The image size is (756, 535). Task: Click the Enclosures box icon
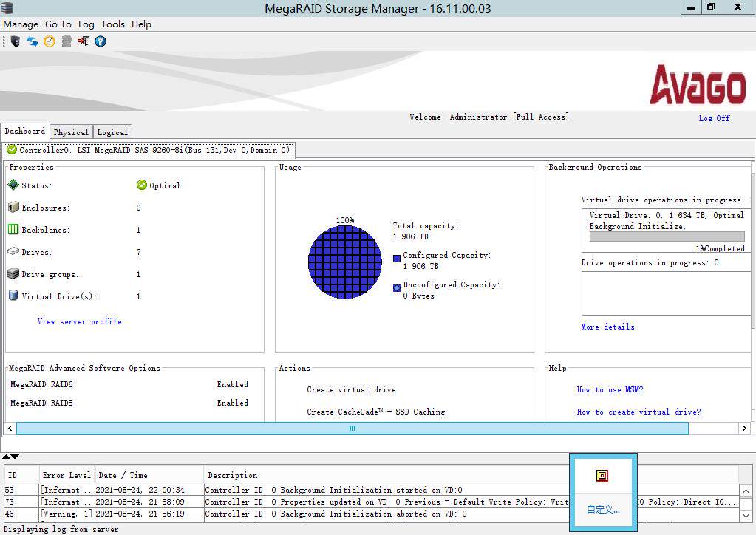(13, 207)
